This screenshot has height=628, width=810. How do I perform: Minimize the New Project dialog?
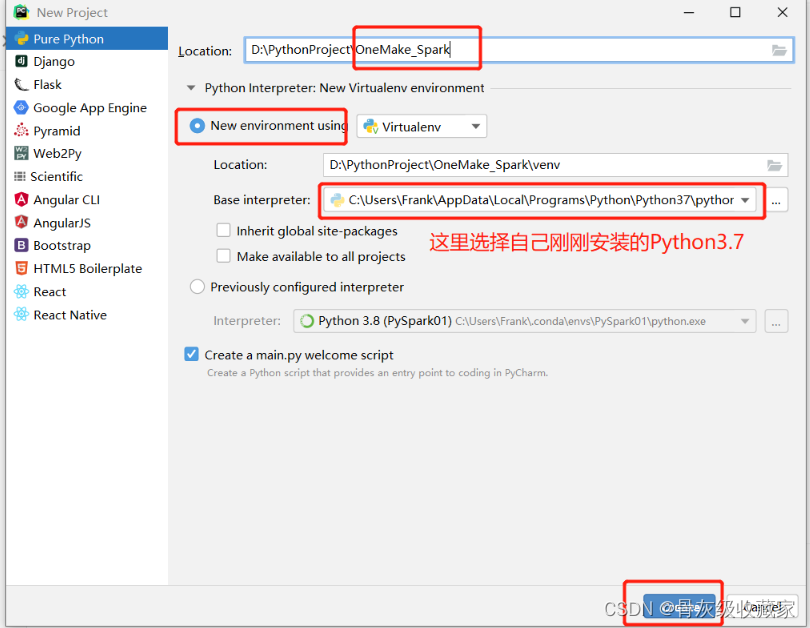(689, 12)
